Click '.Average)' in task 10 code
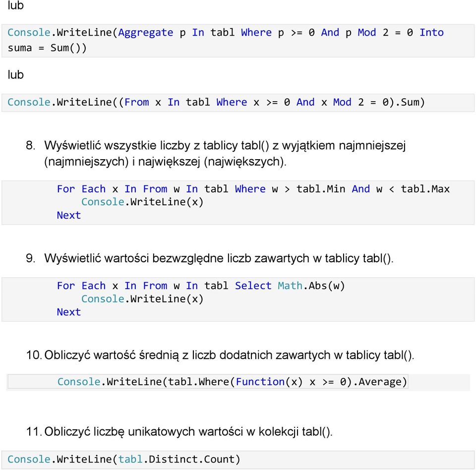The height and width of the screenshot is (470, 476). [x=379, y=382]
